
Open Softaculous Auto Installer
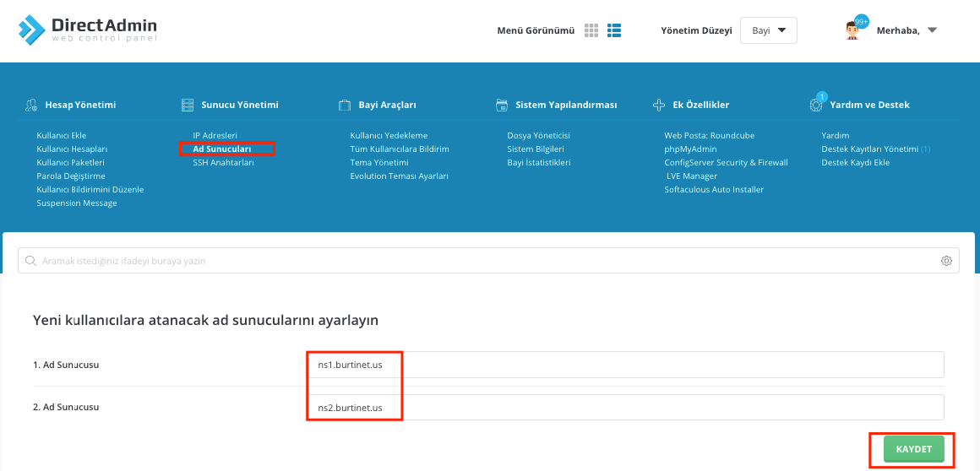click(714, 190)
